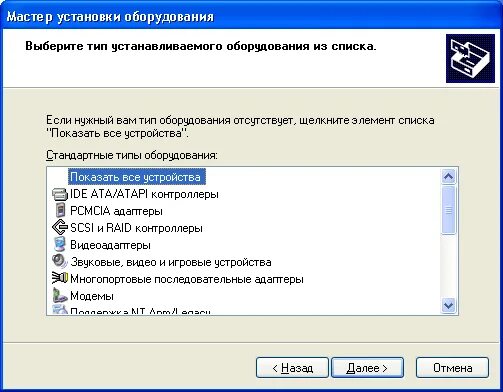The height and width of the screenshot is (392, 503).
Task: Click the Видеоадаптеры monitor icon
Action: 60,245
